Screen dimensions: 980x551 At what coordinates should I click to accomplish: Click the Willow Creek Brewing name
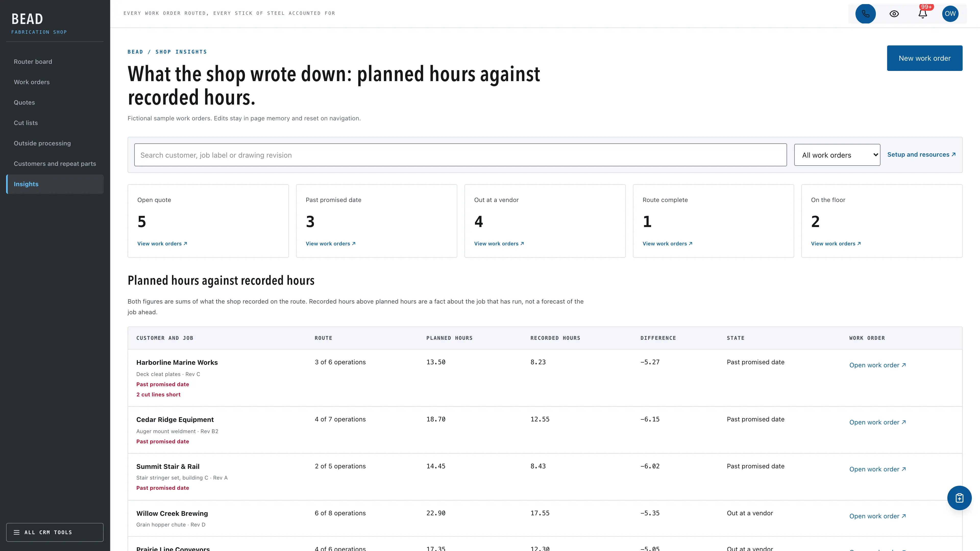tap(172, 513)
